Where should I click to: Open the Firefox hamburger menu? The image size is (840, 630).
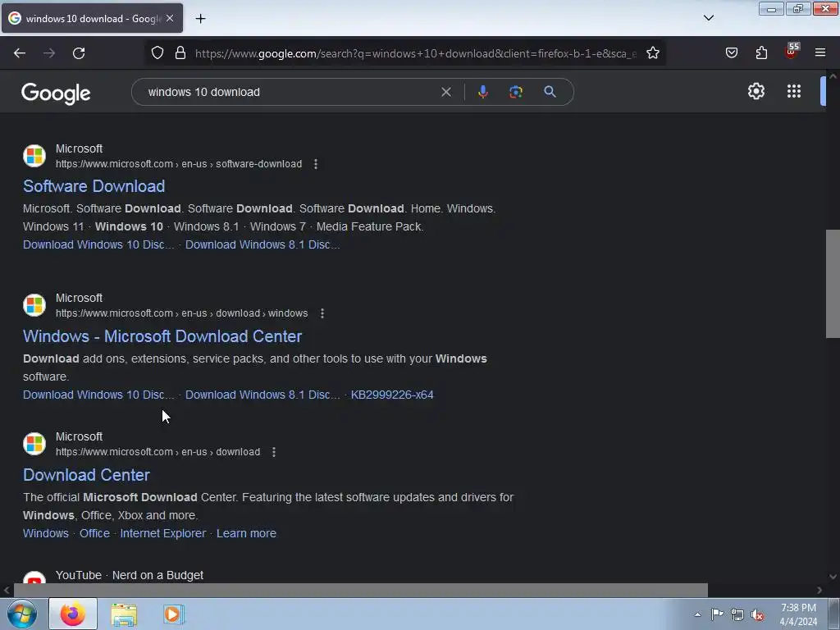[820, 52]
